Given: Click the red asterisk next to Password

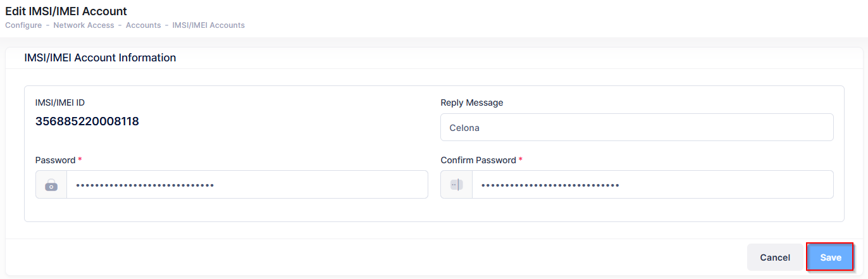Looking at the screenshot, I should click(80, 160).
